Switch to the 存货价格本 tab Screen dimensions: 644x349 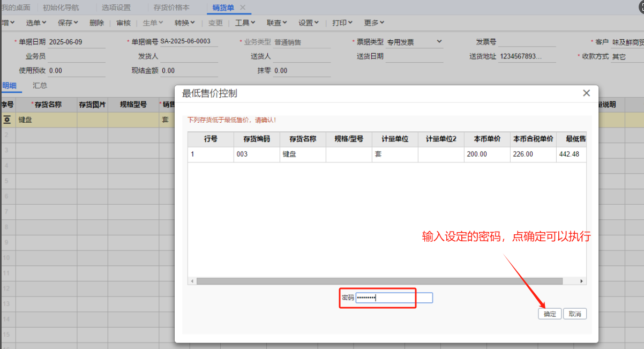171,8
